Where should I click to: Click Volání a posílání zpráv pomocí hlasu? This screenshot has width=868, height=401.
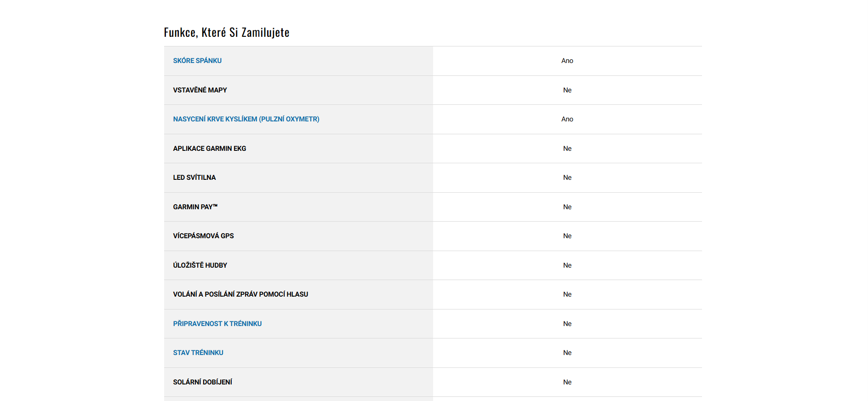240,294
